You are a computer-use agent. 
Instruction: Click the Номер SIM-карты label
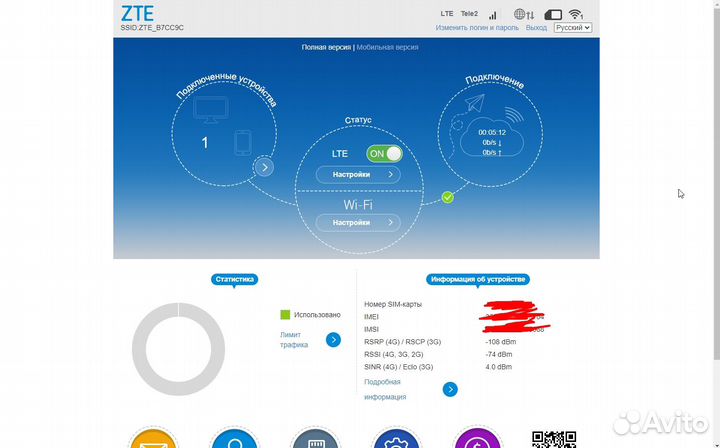point(393,304)
